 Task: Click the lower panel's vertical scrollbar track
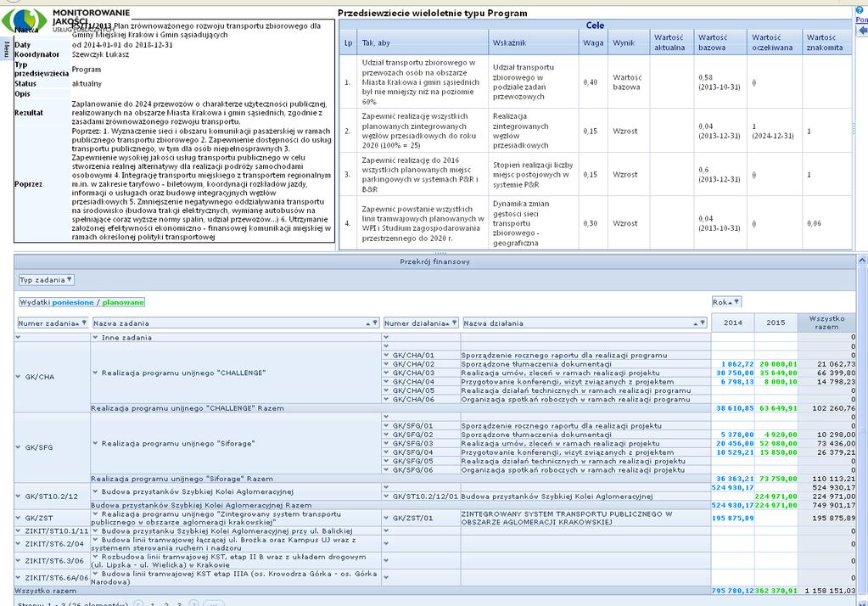(x=862, y=432)
